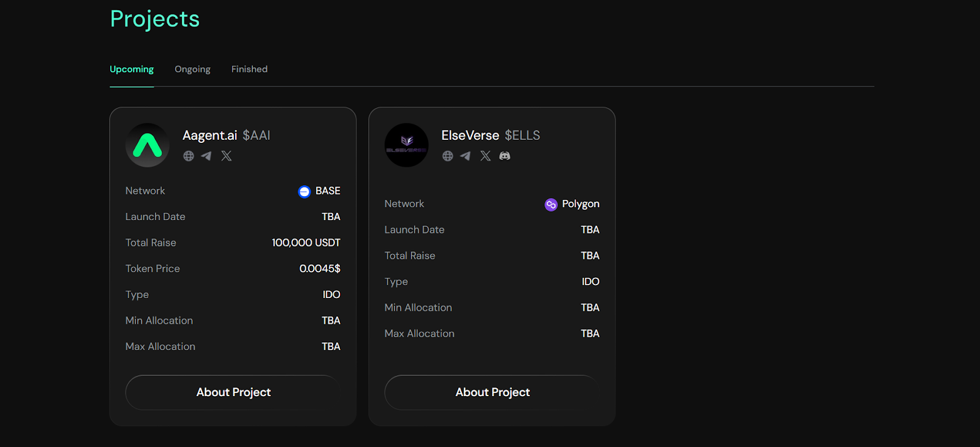Open ElseVerse Telegram icon link
The width and height of the screenshot is (980, 447).
click(x=466, y=156)
